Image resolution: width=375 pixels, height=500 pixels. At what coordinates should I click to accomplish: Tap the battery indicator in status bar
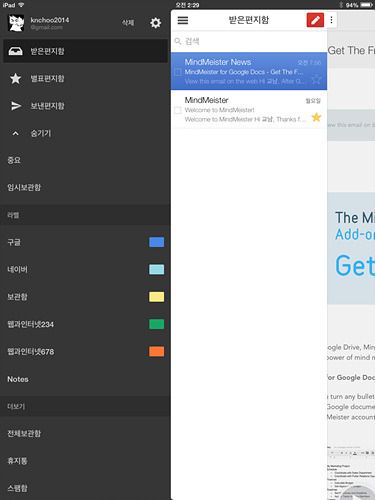[366, 5]
